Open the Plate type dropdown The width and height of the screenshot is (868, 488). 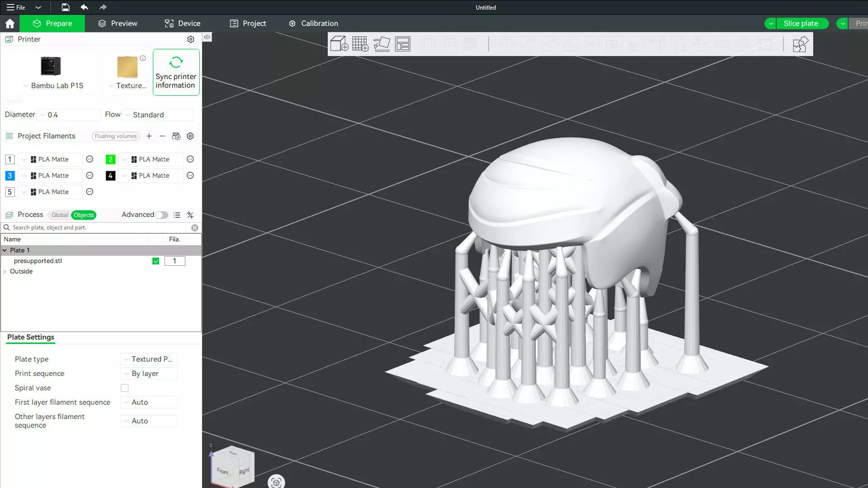(149, 359)
